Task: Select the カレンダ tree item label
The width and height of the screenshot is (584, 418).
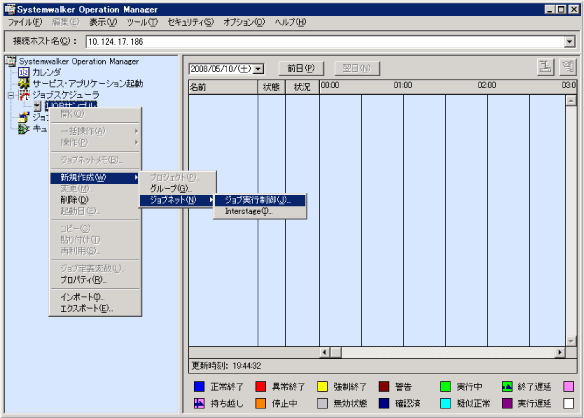Action: point(47,72)
